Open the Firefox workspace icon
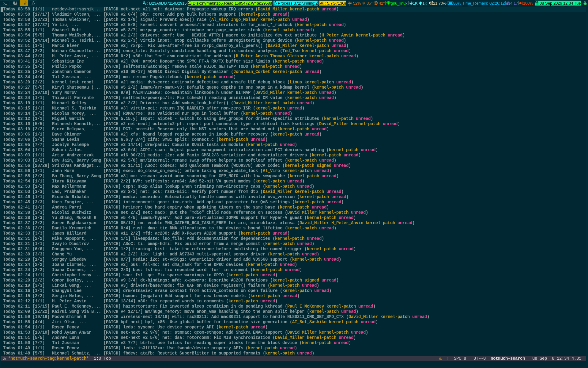 (15, 3)
